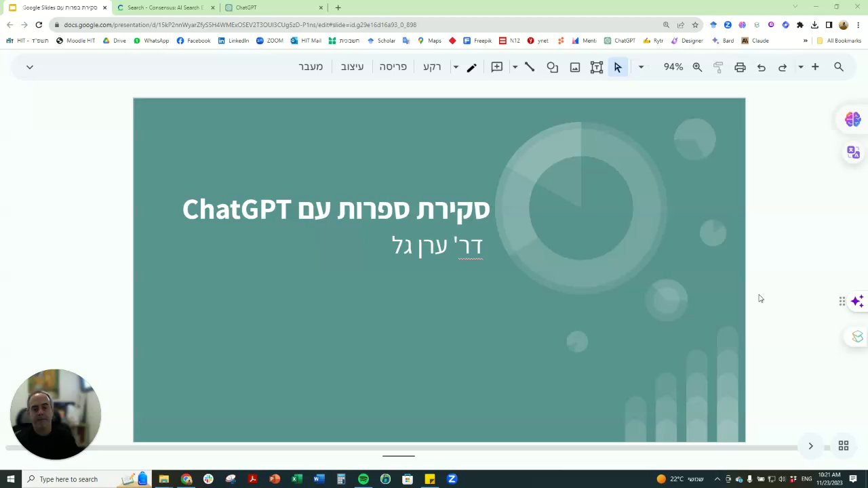This screenshot has width=868, height=488.
Task: Click the פריסה layout button
Action: point(393,67)
